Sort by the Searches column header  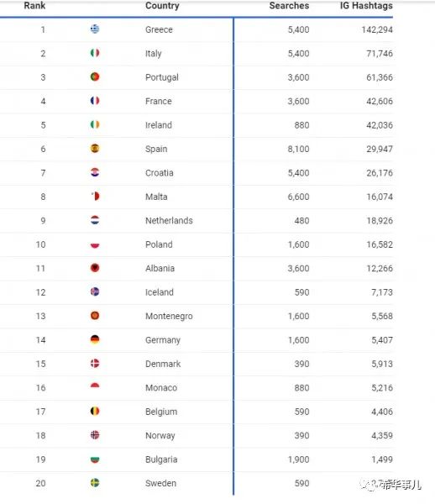[x=289, y=6]
